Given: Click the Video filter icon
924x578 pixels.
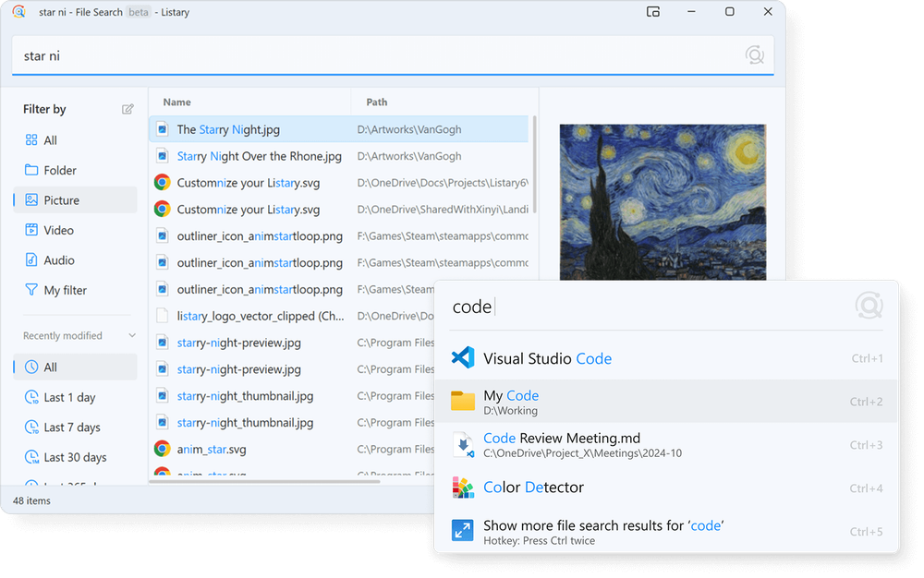Looking at the screenshot, I should tap(31, 230).
